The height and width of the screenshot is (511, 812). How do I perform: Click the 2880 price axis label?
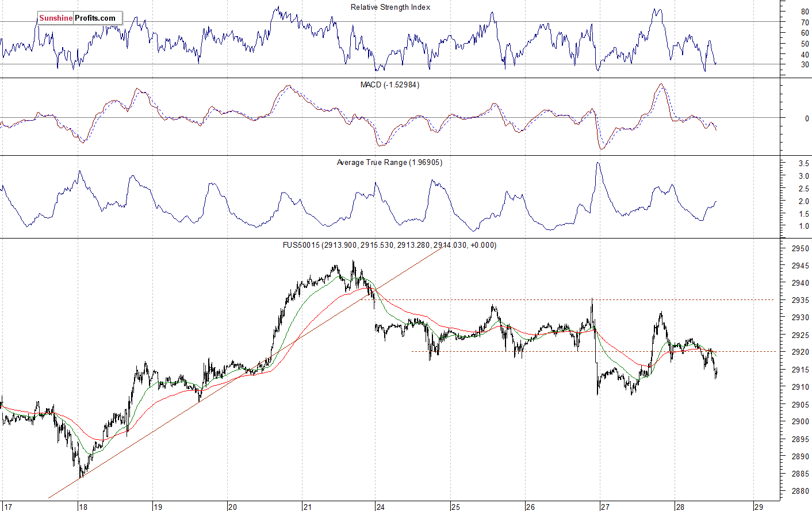pos(800,491)
